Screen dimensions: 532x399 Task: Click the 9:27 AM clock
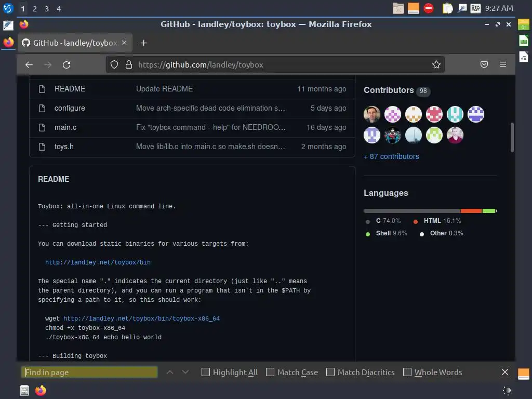[x=499, y=8]
